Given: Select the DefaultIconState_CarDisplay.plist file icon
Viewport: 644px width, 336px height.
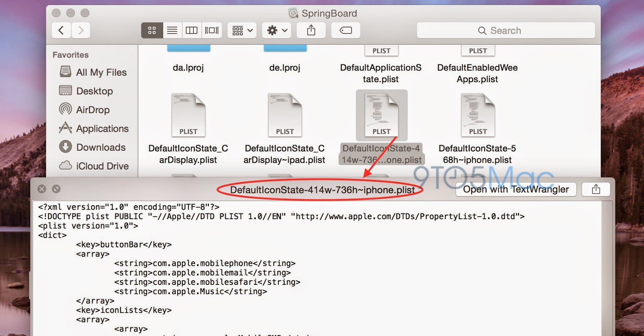Looking at the screenshot, I should [188, 115].
